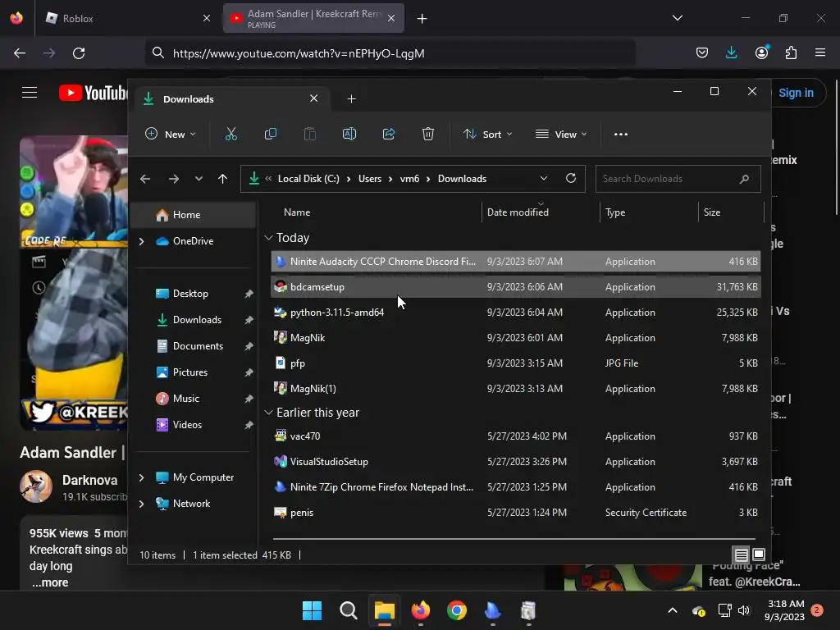The height and width of the screenshot is (630, 840).
Task: Open taskbar Search magnifier
Action: click(x=348, y=610)
